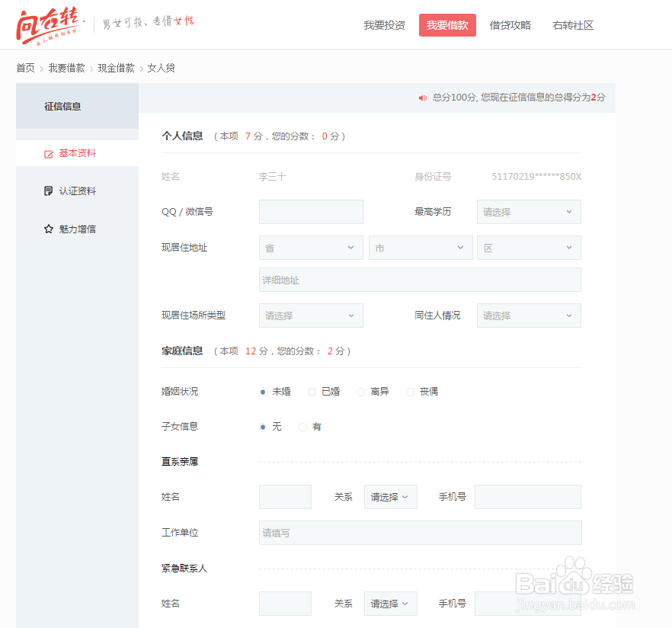
Task: Open the 借贷攻略 navigation item
Action: [x=510, y=24]
